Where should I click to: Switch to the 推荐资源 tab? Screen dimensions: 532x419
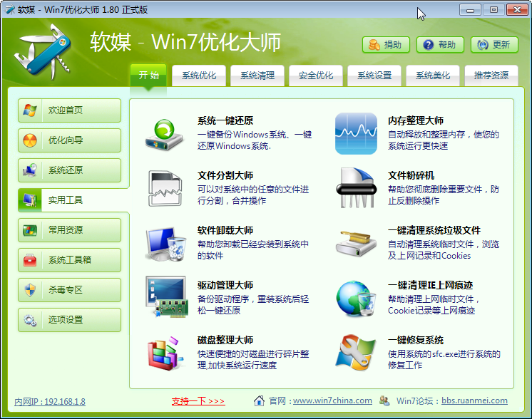coord(491,76)
